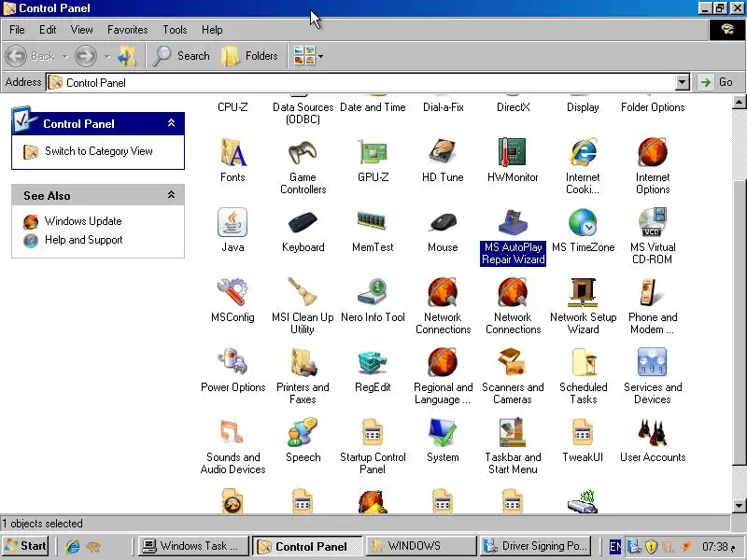Viewport: 747px width, 560px height.
Task: Open MSI Clean Up Utility broom icon
Action: coord(303,291)
